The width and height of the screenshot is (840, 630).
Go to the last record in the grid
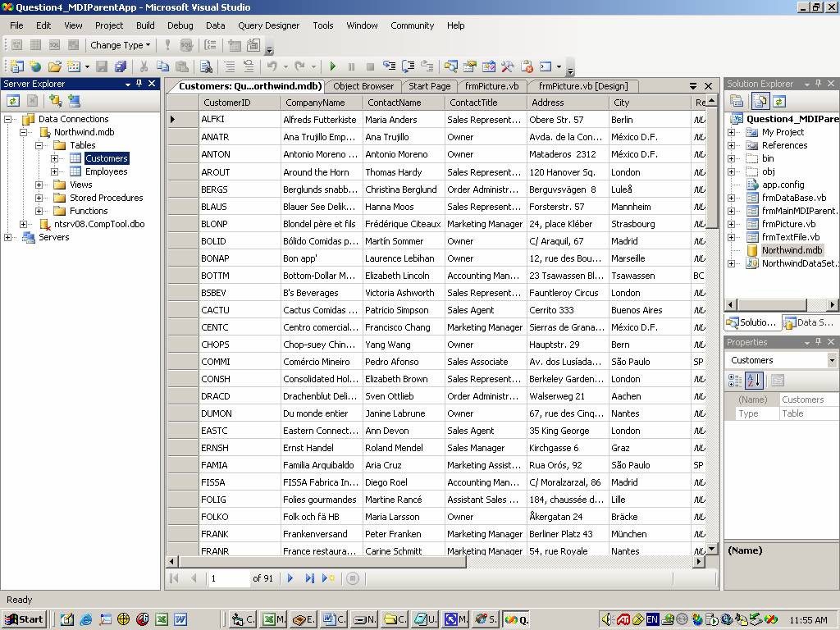tap(309, 578)
